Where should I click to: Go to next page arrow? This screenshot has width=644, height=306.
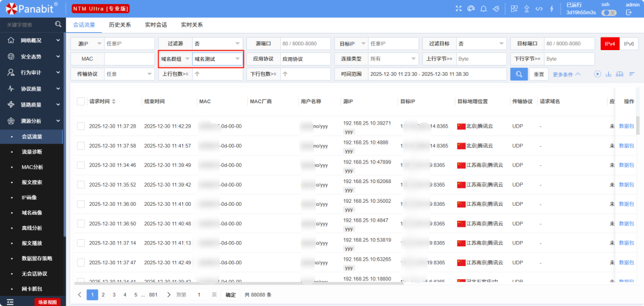click(169, 295)
